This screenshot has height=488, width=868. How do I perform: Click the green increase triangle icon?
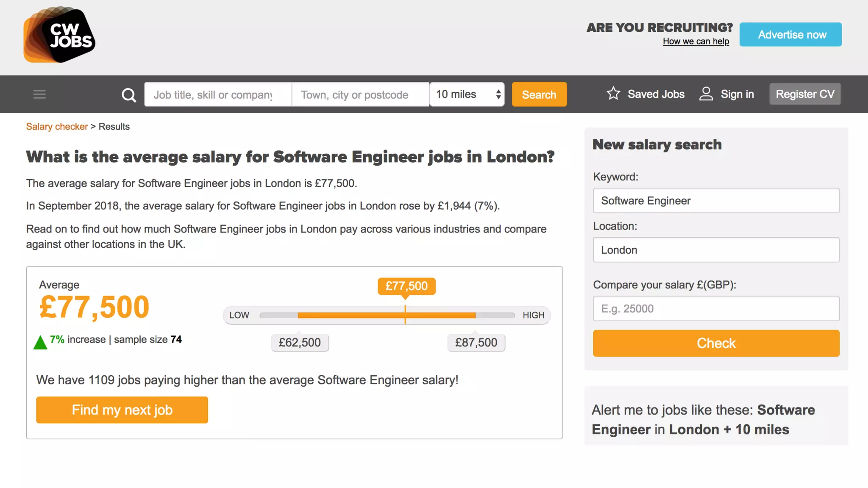[40, 342]
